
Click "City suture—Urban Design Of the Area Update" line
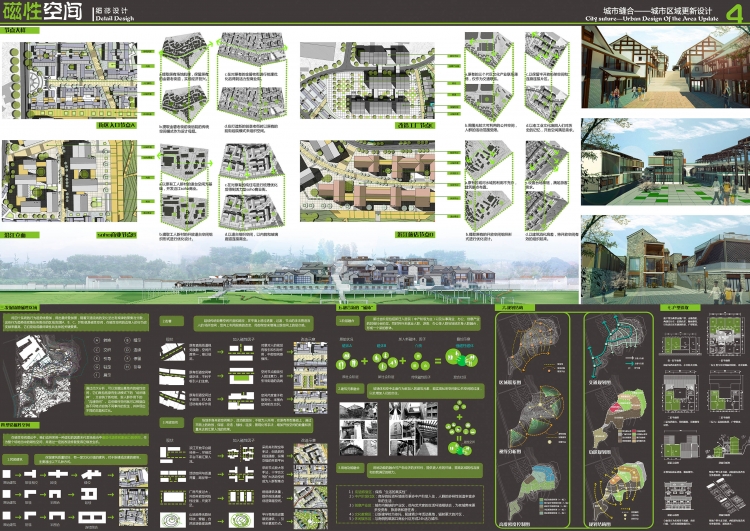click(652, 19)
